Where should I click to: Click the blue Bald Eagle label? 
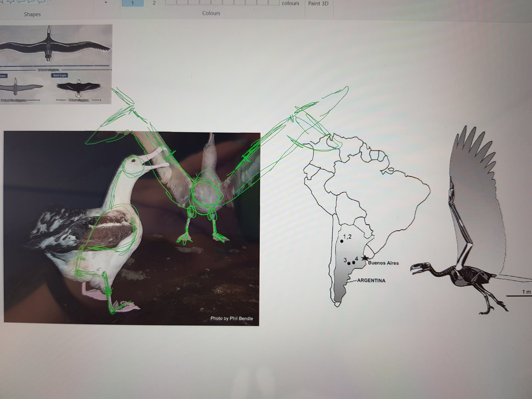(69, 75)
